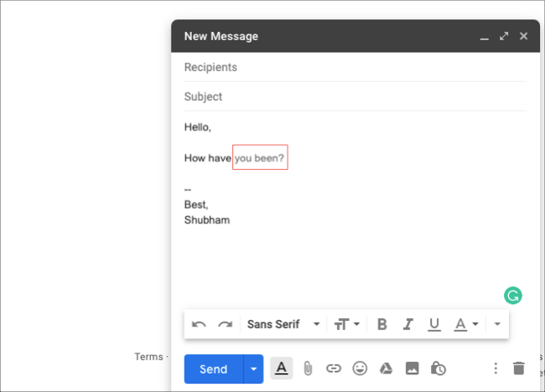This screenshot has width=545, height=392.
Task: Insert an emoji with the smiley icon
Action: pos(360,369)
